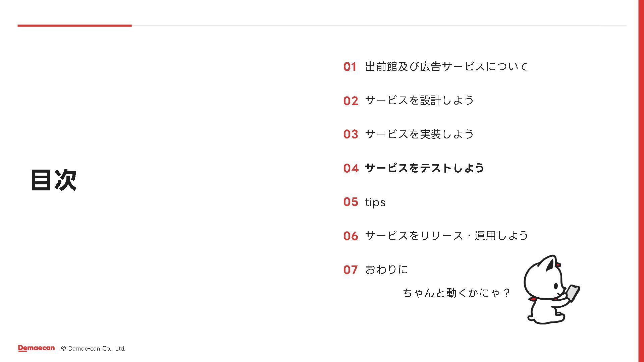Click the red number 04
The image size is (644, 362).
(x=351, y=168)
